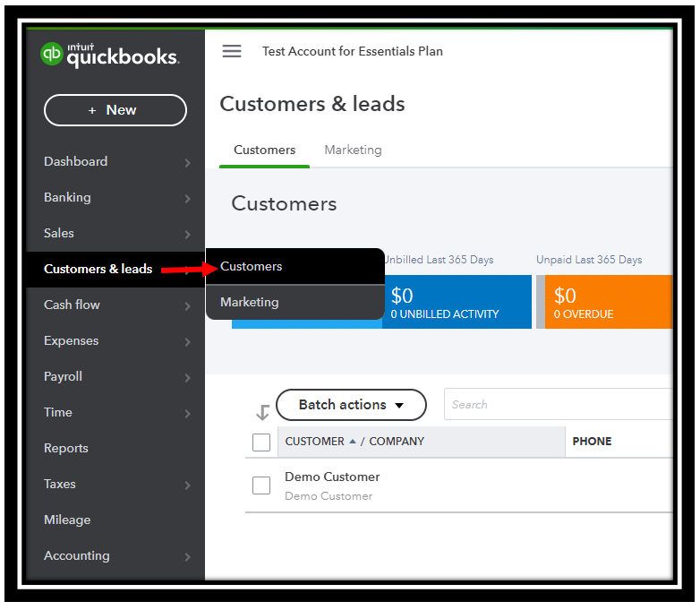700x610 pixels.
Task: Expand the Payroll menu chevron
Action: [187, 378]
